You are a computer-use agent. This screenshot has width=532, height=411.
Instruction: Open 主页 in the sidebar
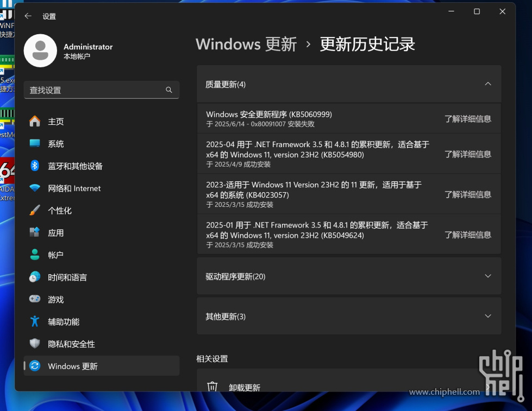click(x=102, y=122)
